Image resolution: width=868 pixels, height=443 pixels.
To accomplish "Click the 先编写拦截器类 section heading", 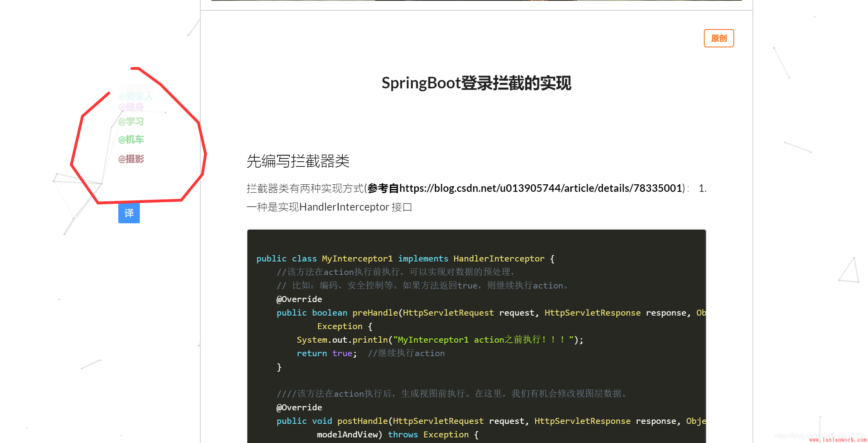I will click(x=298, y=161).
